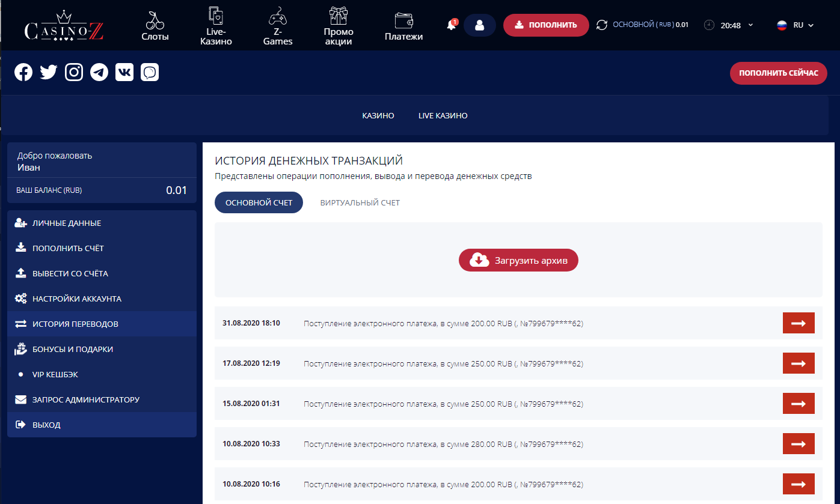The width and height of the screenshot is (840, 504).
Task: Open the Платежи wallet icon
Action: point(403,20)
